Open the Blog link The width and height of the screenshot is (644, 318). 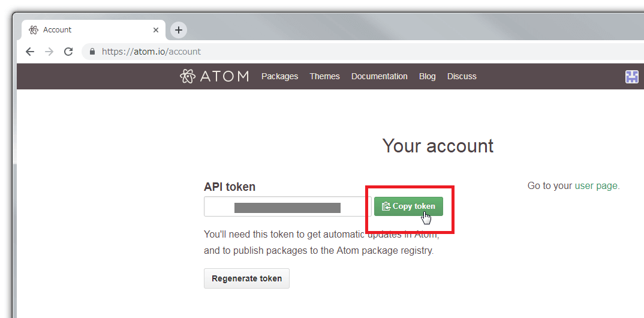point(427,76)
